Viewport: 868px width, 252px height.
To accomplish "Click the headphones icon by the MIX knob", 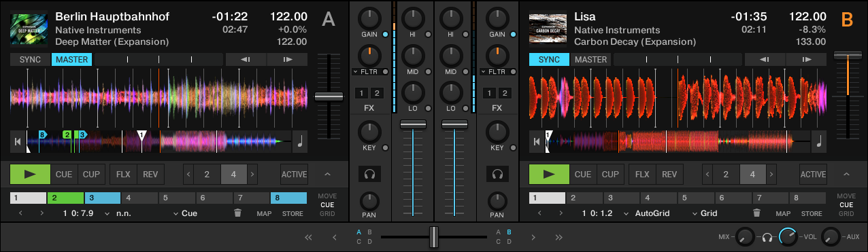I will (x=767, y=237).
